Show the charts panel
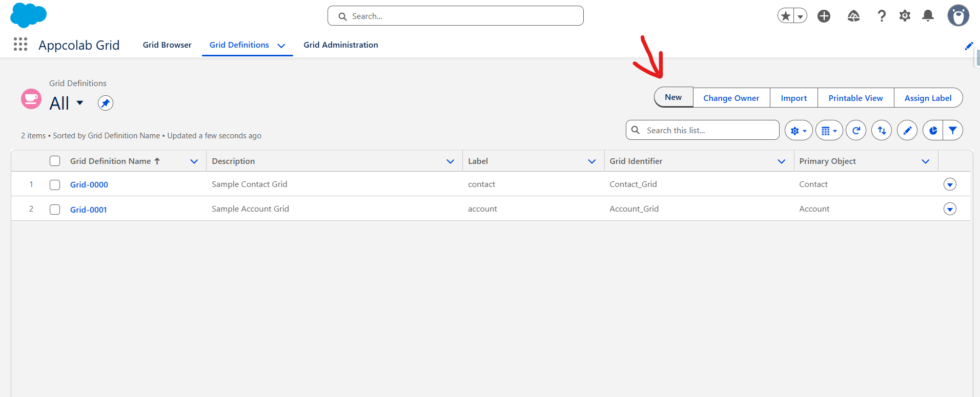980x397 pixels. tap(933, 131)
